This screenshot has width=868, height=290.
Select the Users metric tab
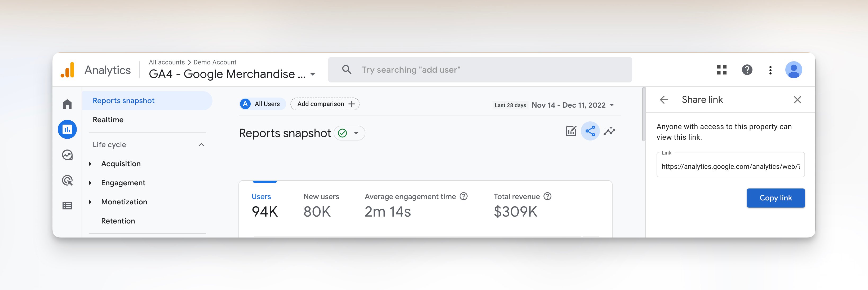[x=264, y=205]
